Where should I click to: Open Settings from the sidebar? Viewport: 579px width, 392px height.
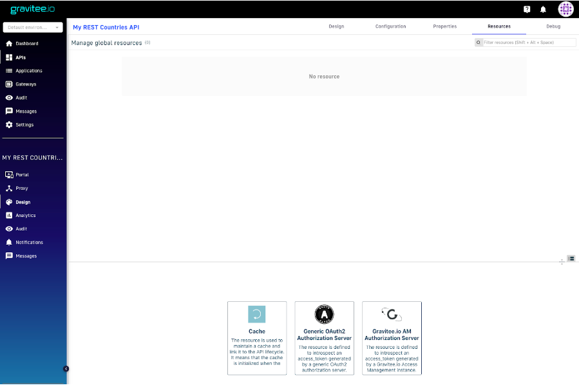[x=8, y=124]
